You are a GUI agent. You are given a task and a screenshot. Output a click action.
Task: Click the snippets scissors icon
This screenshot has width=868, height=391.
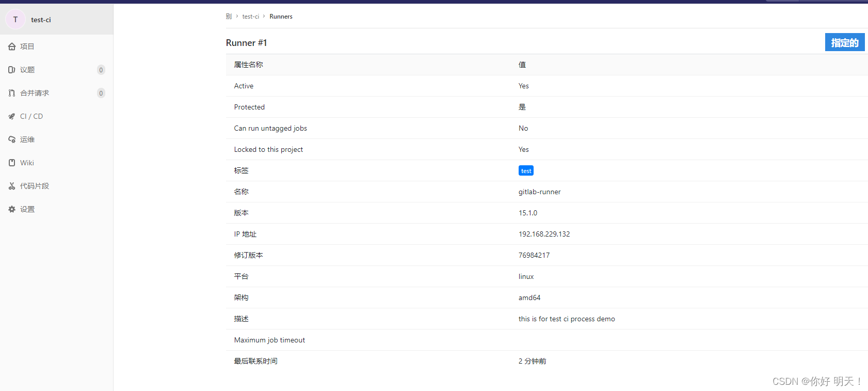pyautogui.click(x=12, y=186)
